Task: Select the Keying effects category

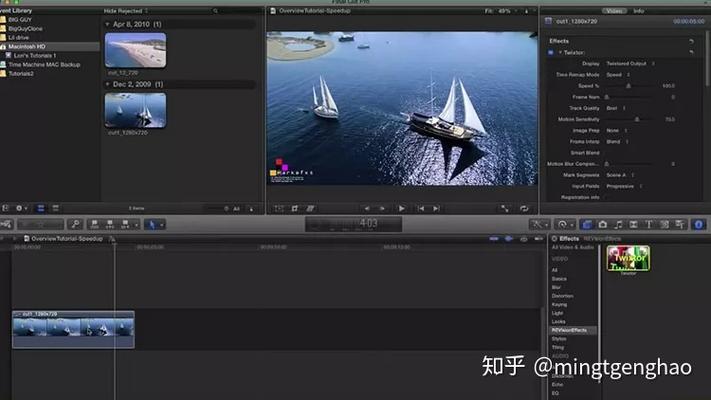Action: [559, 304]
